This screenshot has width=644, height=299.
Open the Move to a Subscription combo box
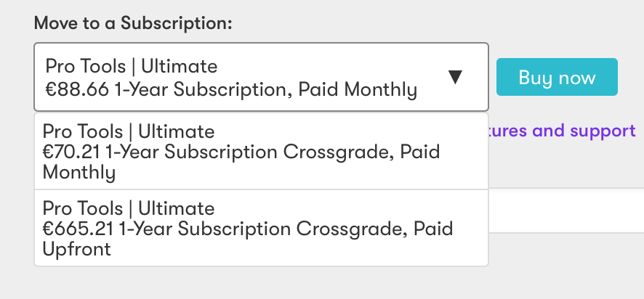(x=260, y=78)
